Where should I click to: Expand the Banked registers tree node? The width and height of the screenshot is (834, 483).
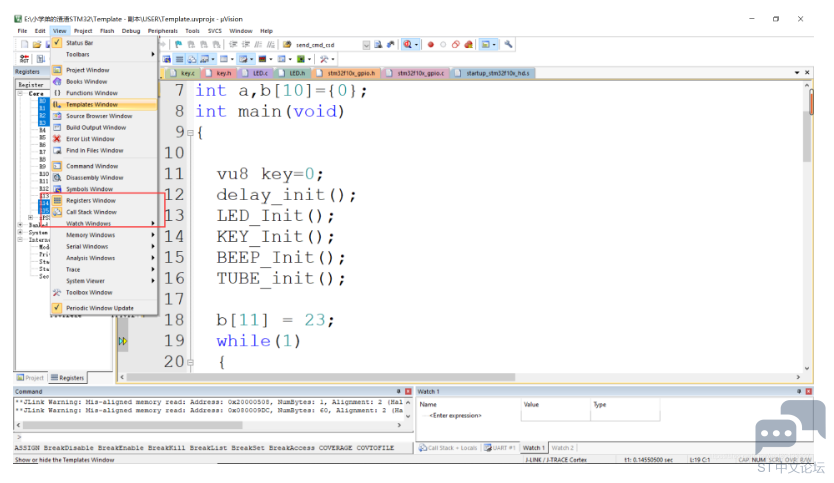[x=20, y=225]
